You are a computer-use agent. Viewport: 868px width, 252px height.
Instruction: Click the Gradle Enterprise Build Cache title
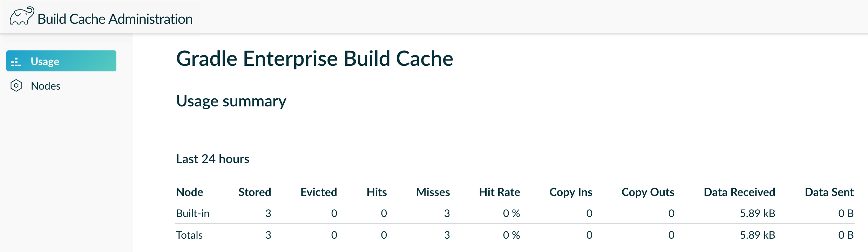[x=314, y=59]
